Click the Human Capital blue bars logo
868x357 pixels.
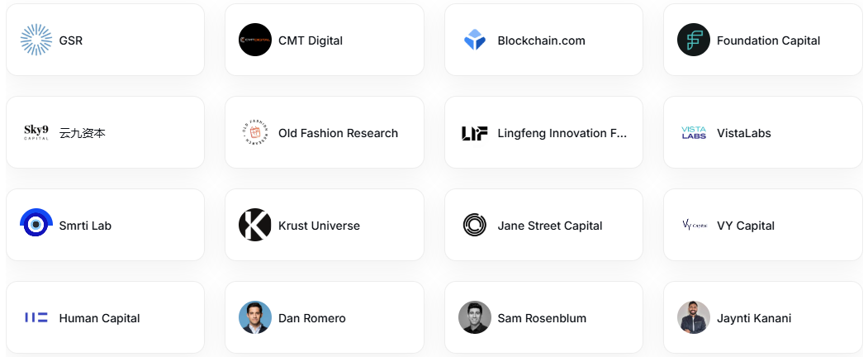point(36,317)
